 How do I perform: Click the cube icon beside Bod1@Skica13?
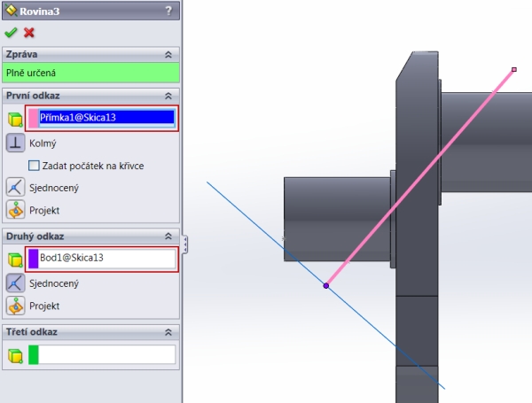pos(15,260)
